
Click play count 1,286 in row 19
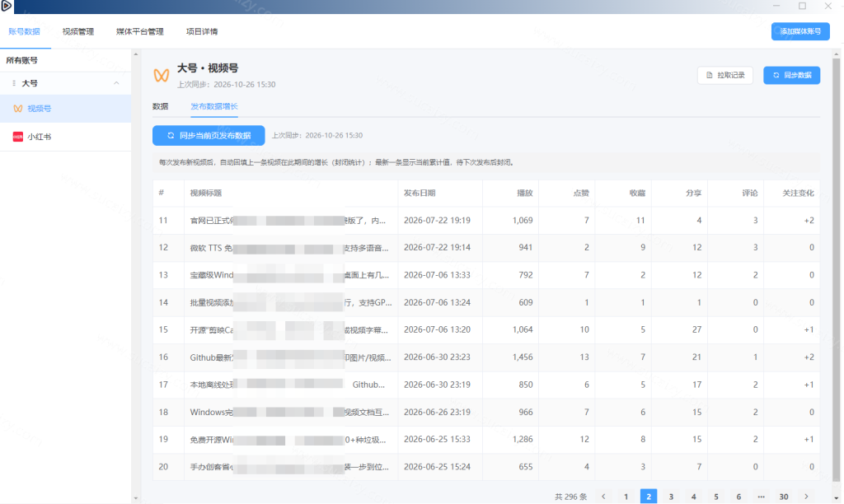(x=523, y=440)
